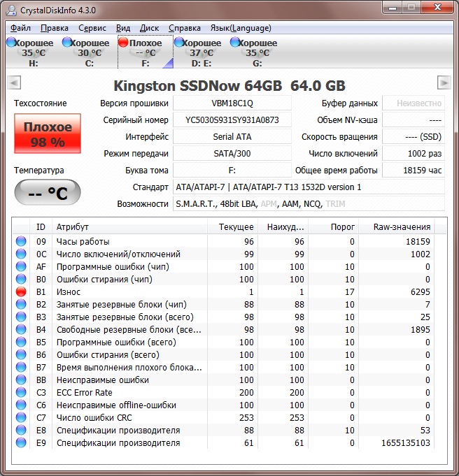Click the red status orb in the Износ row
459x476 pixels.
21,292
